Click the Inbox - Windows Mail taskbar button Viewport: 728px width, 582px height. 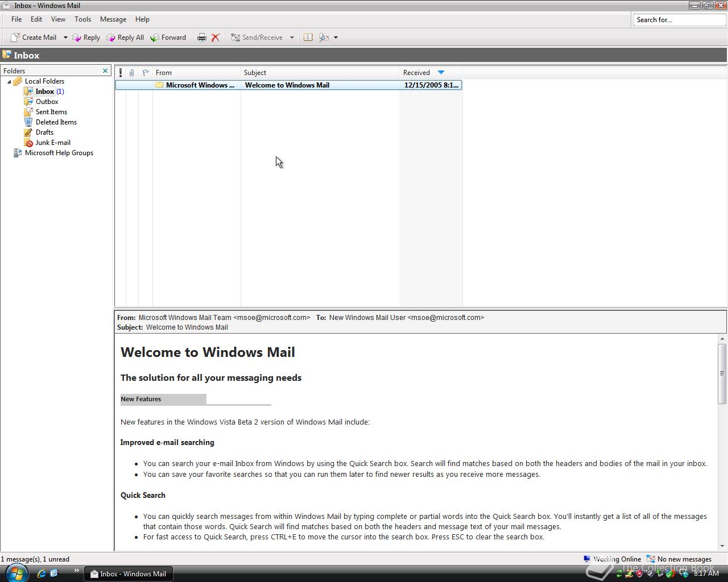(x=129, y=574)
